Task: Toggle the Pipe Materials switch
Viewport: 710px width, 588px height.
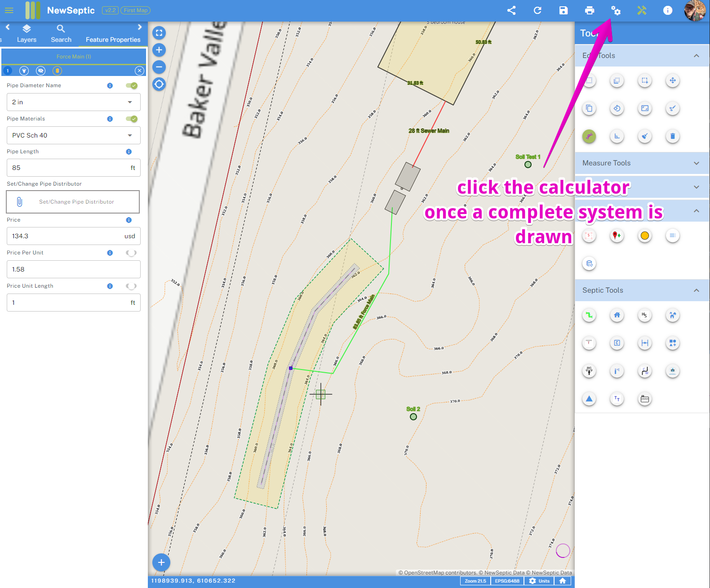Action: tap(132, 119)
